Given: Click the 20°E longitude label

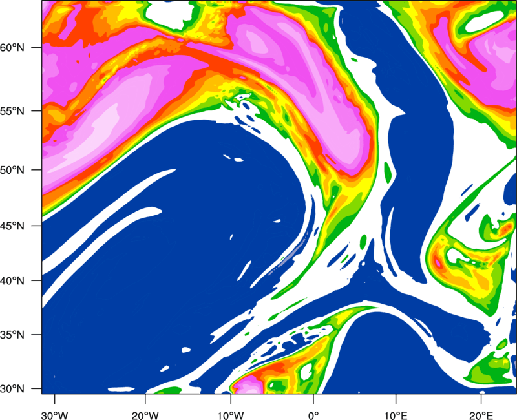Looking at the screenshot, I should (481, 415).
